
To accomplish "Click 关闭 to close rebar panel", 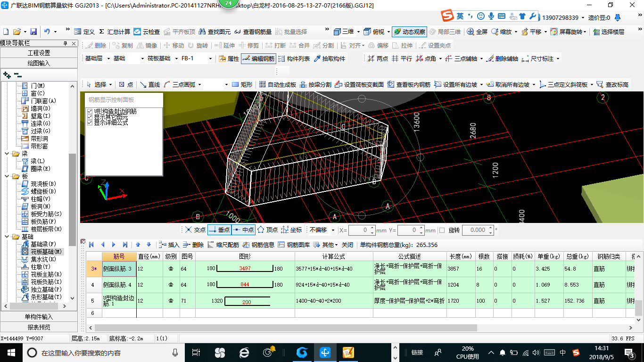I will (x=347, y=245).
